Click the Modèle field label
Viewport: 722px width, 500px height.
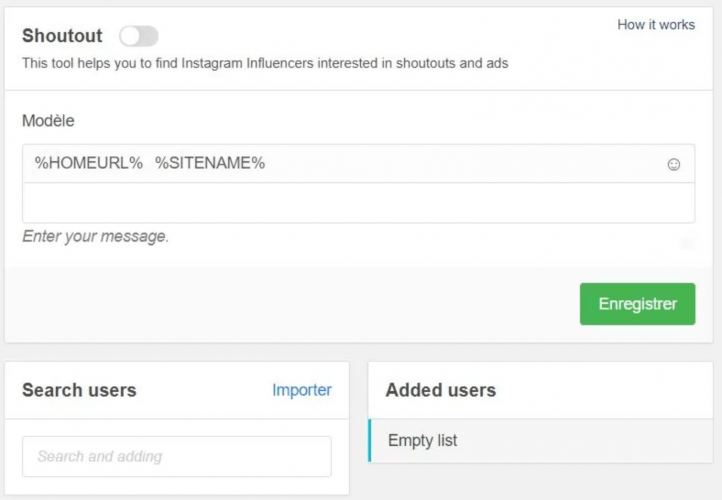click(x=48, y=120)
